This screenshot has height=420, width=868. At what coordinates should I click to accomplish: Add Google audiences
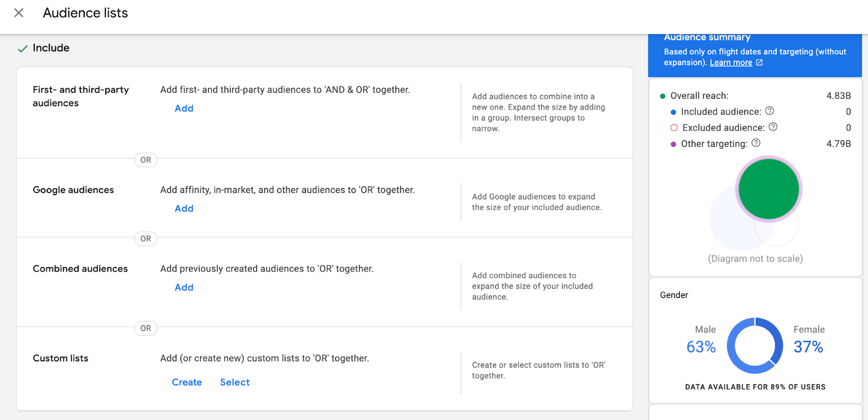click(184, 209)
